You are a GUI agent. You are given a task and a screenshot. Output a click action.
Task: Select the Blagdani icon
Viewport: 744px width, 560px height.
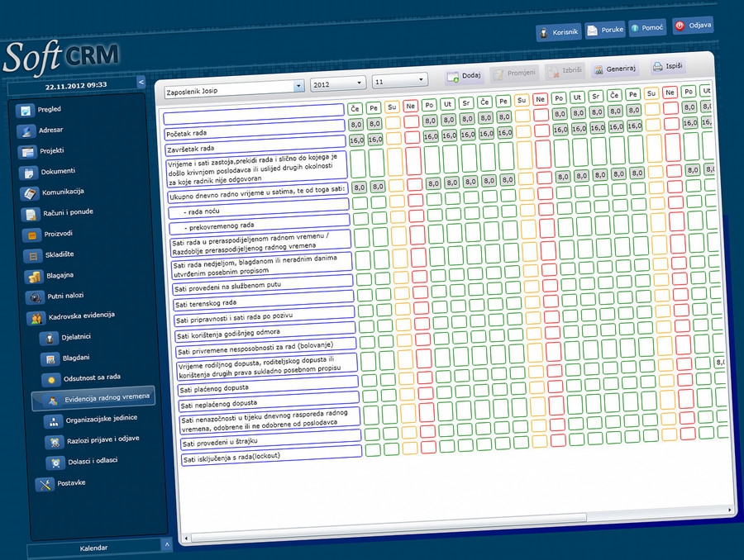50,359
